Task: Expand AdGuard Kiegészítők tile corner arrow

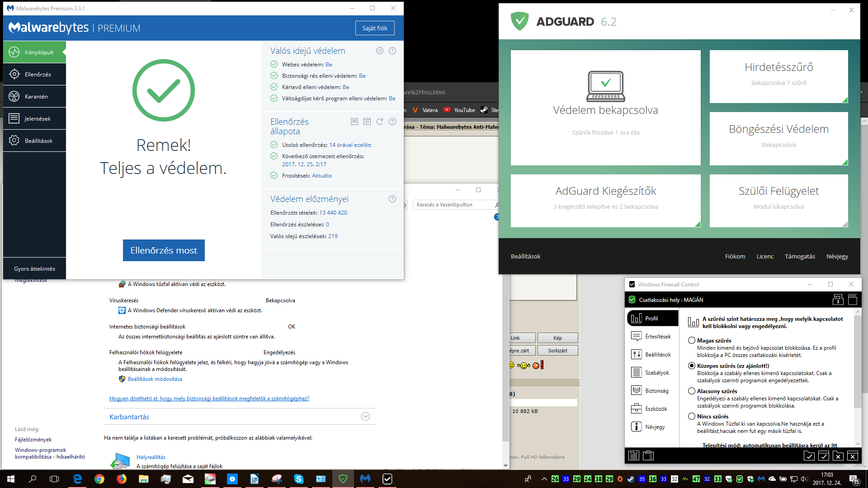Action: coord(697,224)
